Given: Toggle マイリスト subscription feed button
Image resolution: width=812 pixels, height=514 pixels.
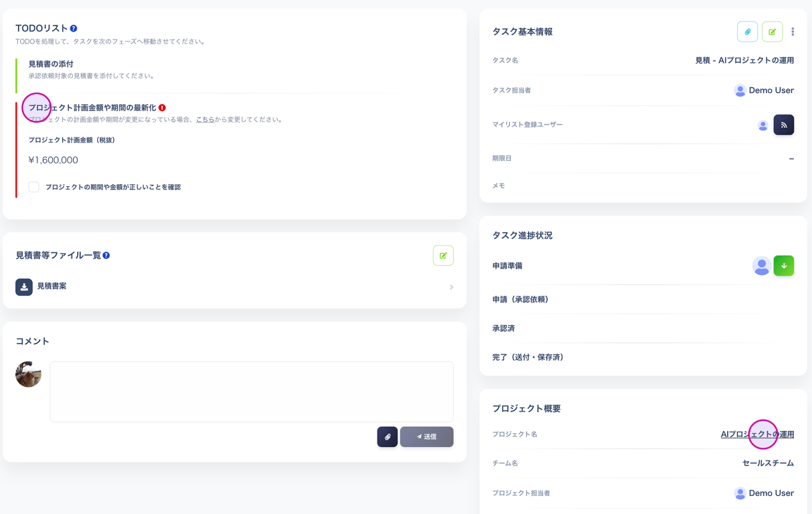Looking at the screenshot, I should (x=784, y=125).
